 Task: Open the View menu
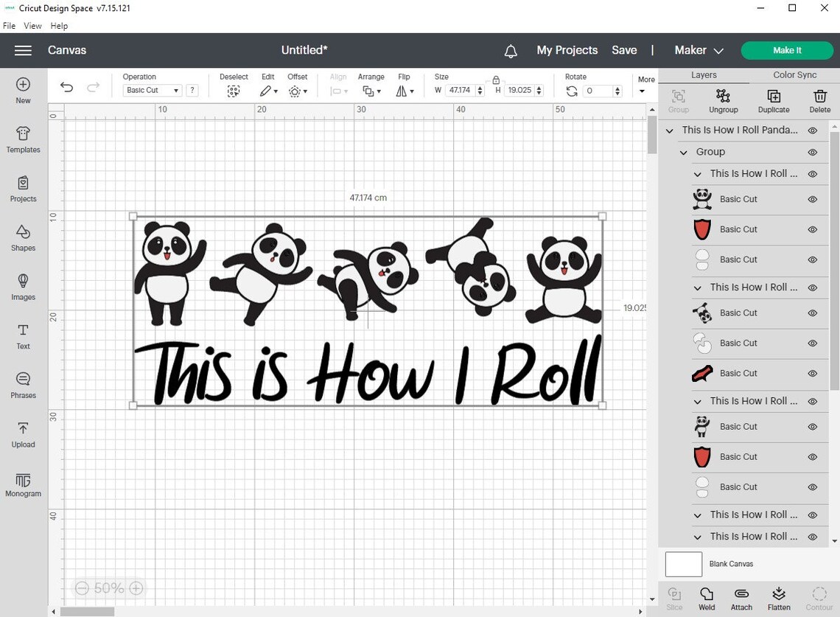click(32, 25)
